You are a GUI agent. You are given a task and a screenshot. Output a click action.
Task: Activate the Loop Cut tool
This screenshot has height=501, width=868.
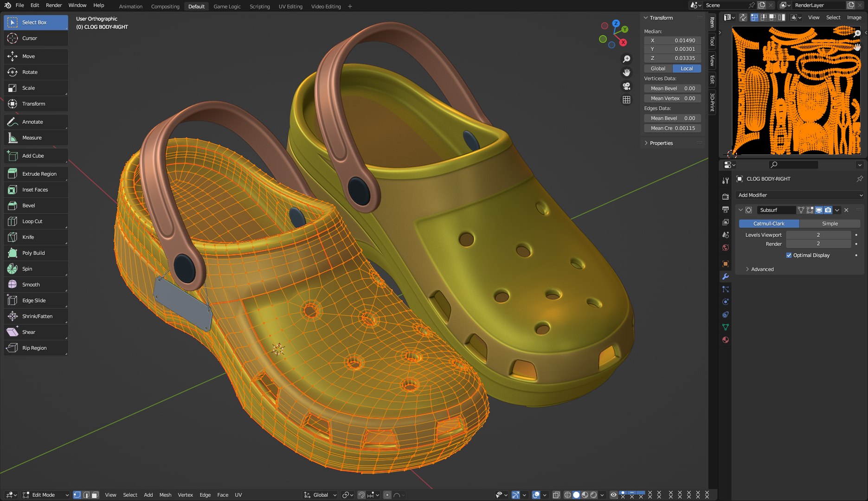36,221
